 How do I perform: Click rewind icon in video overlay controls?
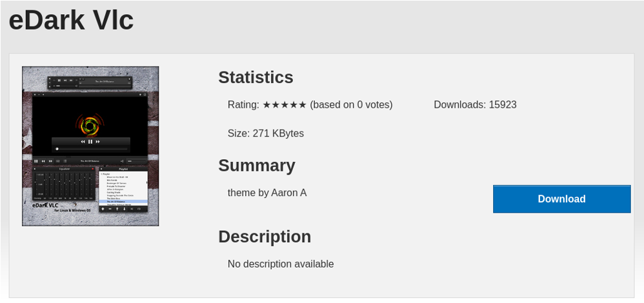83,142
